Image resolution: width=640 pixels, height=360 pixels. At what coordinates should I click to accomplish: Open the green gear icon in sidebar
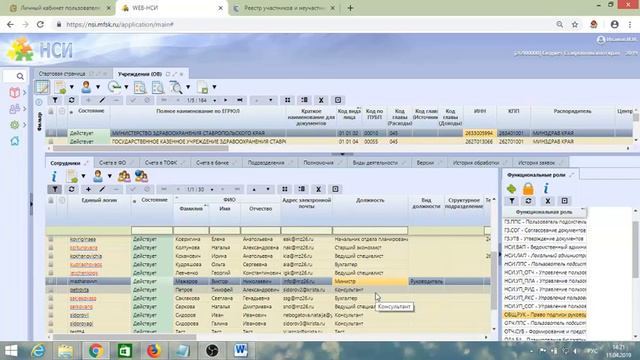pyautogui.click(x=14, y=125)
